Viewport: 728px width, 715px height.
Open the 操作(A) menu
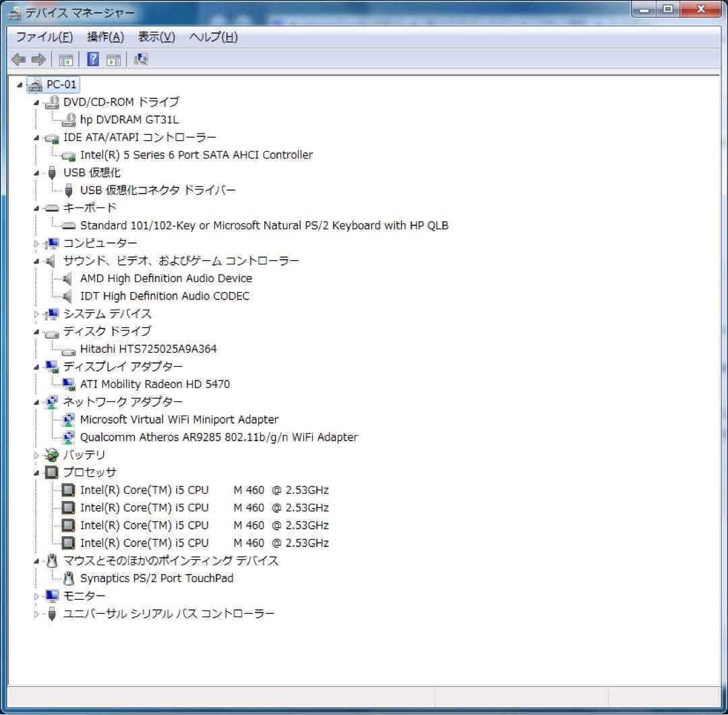(x=105, y=36)
